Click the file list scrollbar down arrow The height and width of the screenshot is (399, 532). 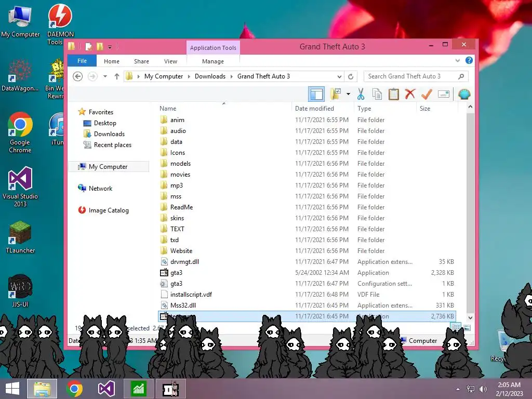point(470,318)
